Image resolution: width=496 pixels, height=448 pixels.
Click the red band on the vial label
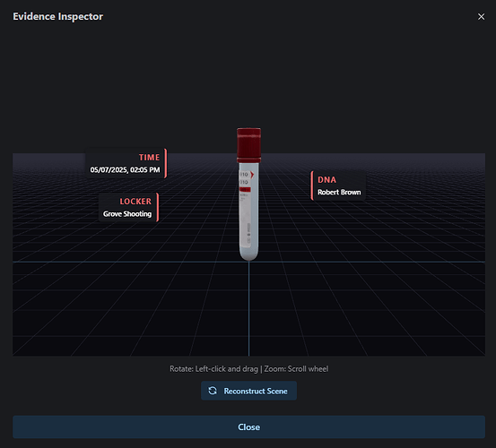(245, 190)
